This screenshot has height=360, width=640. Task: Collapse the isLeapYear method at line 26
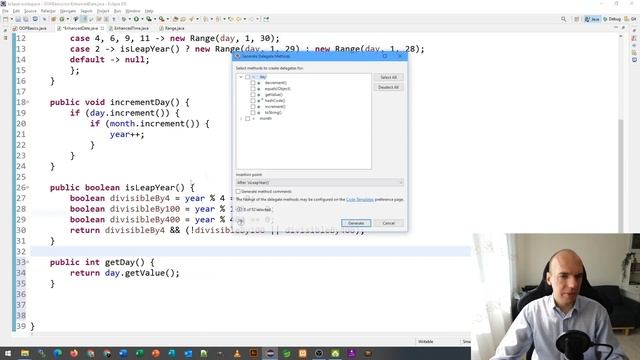tap(28, 187)
